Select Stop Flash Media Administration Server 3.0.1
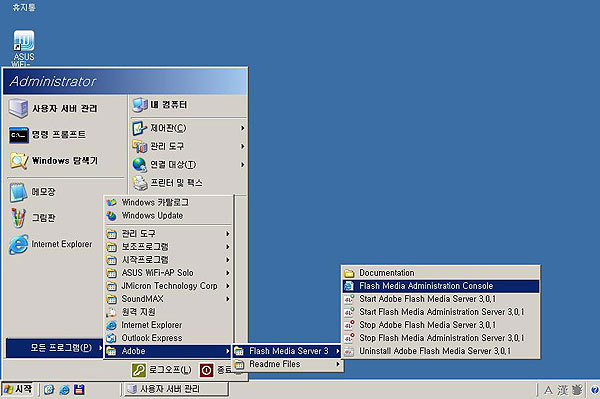Screen dimensions: 600x399 click(441, 338)
